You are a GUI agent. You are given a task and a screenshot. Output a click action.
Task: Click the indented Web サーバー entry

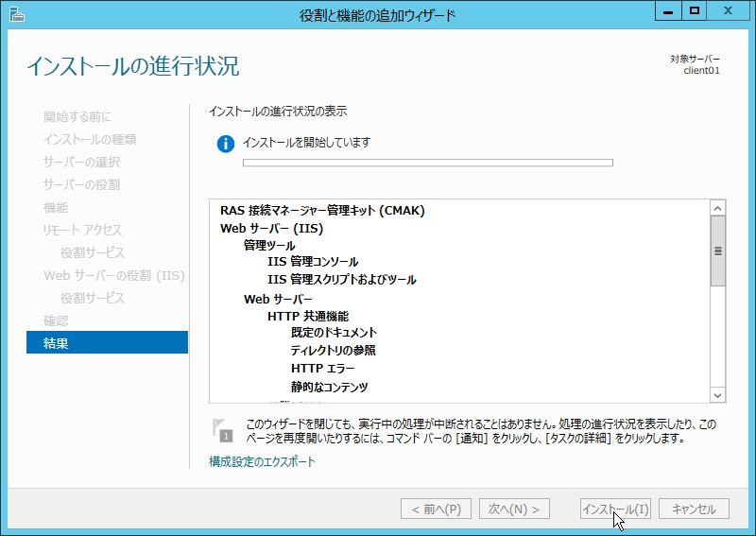[278, 299]
